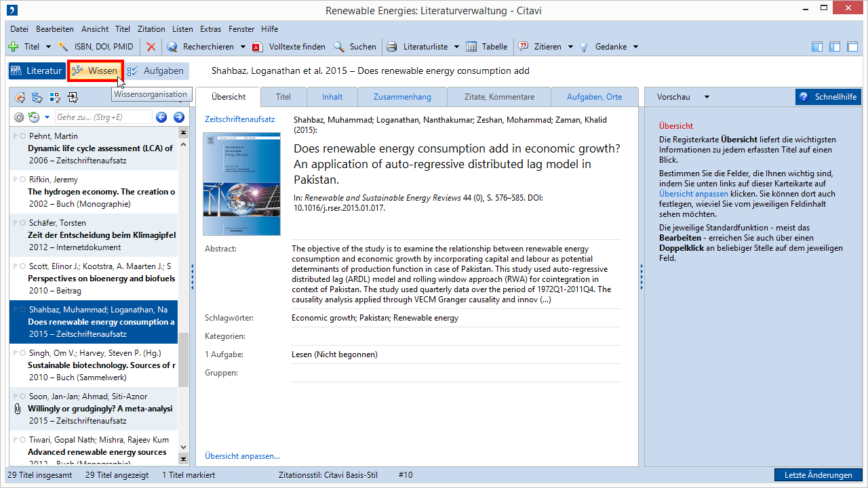Click the Übersicht anpassen... link at bottom
Viewport: 868px width, 488px height.
pos(242,456)
